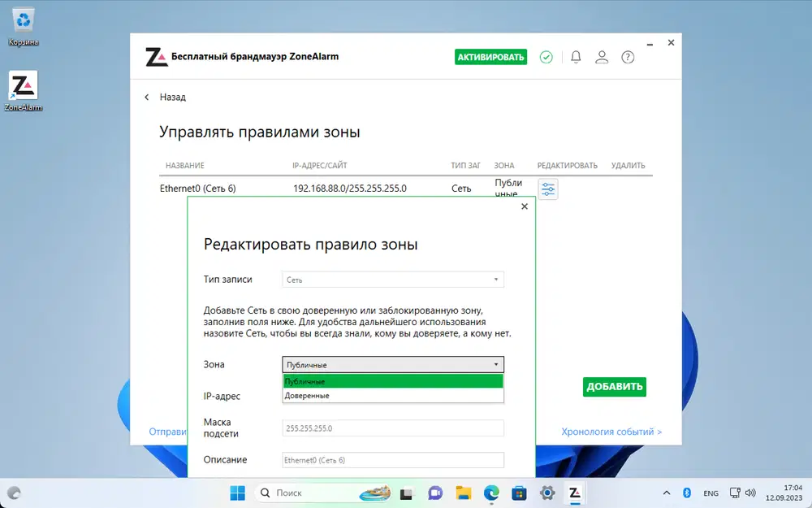The height and width of the screenshot is (508, 812).
Task: Open the ZoneAlarm desktop shortcut
Action: 24,91
